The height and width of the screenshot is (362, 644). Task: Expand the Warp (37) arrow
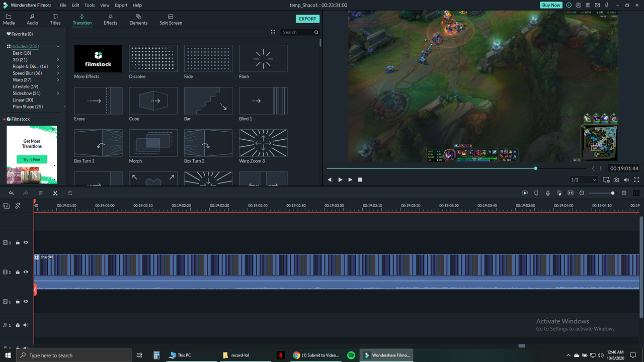58,80
